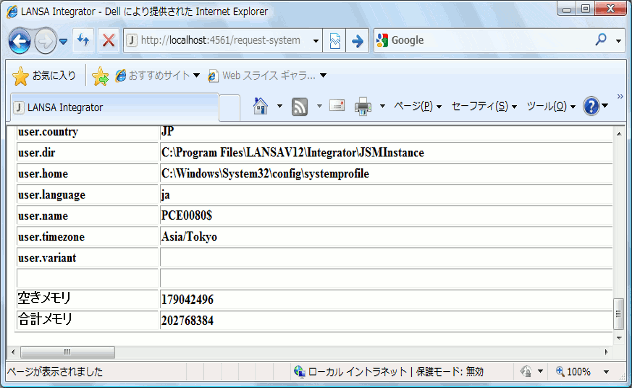Click the user.language label cell
632x388 pixels.
click(87, 195)
